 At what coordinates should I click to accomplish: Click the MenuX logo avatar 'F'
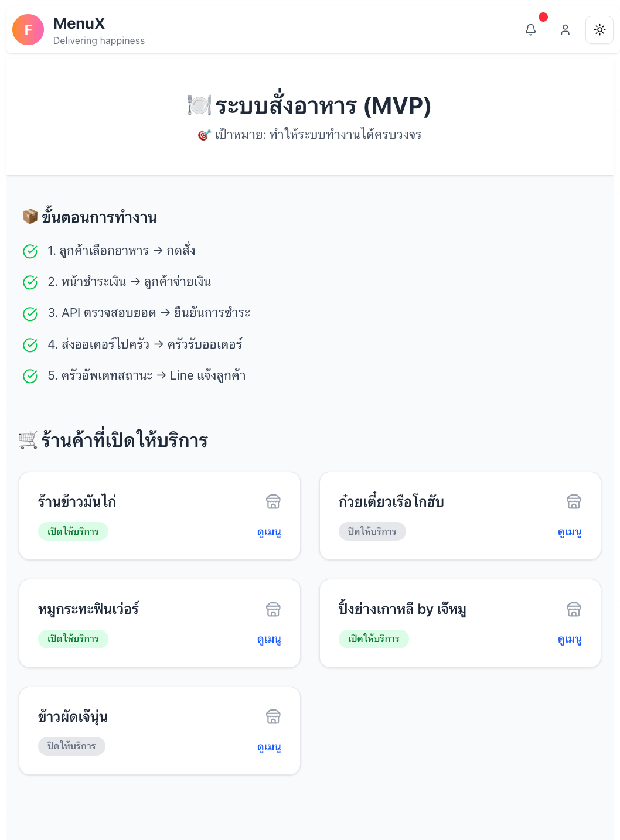(28, 30)
